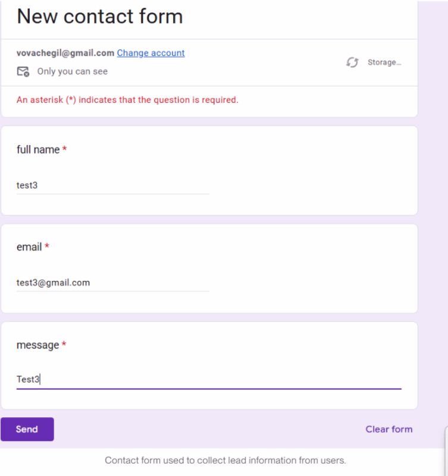The image size is (448, 476).
Task: Click the red required-question asterisk notice
Action: (x=127, y=99)
